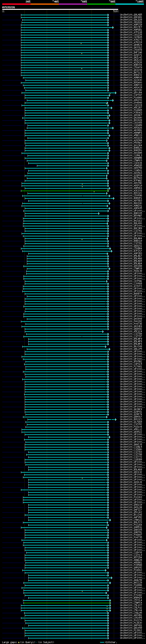This screenshot has height=644, width=146.
Task: Select the UniRef100_B9H1Y2 label
Action: (x=131, y=75)
